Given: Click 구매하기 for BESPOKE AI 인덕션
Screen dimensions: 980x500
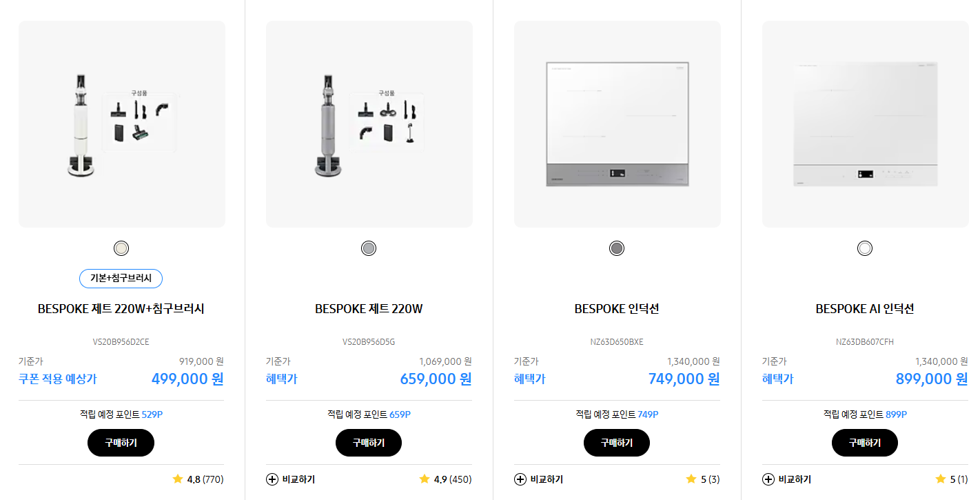Looking at the screenshot, I should [x=864, y=442].
